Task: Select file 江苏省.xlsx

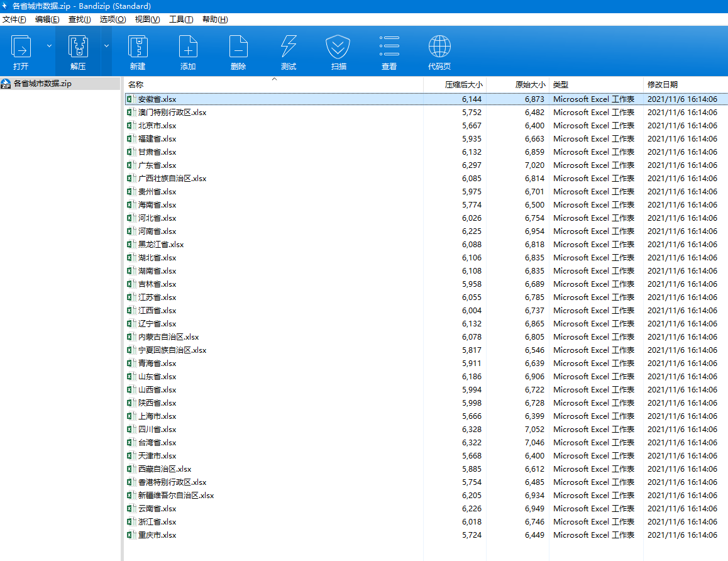Action: [157, 297]
